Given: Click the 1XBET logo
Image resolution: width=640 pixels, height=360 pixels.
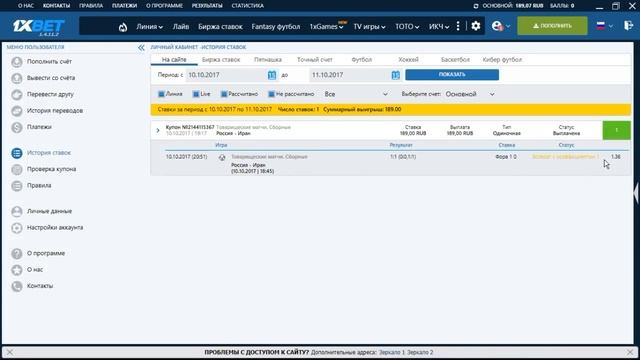Looking at the screenshot, I should coord(38,27).
